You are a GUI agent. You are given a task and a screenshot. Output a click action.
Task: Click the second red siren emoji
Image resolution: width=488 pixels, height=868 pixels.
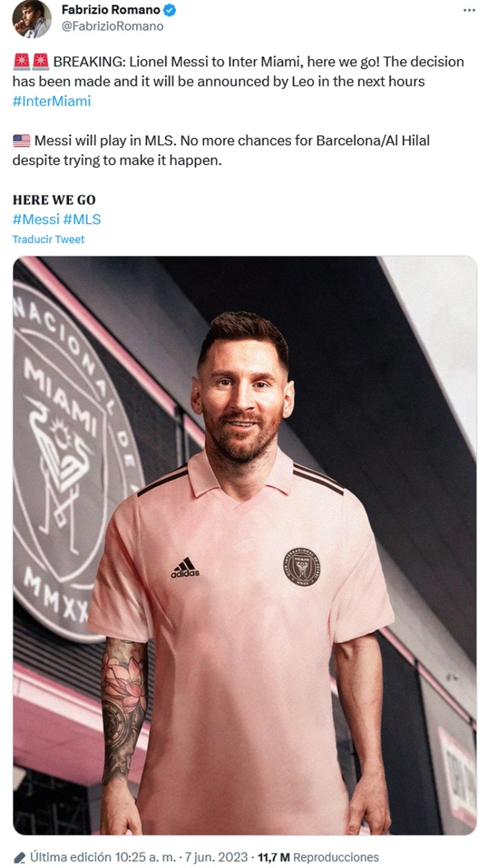(x=40, y=62)
